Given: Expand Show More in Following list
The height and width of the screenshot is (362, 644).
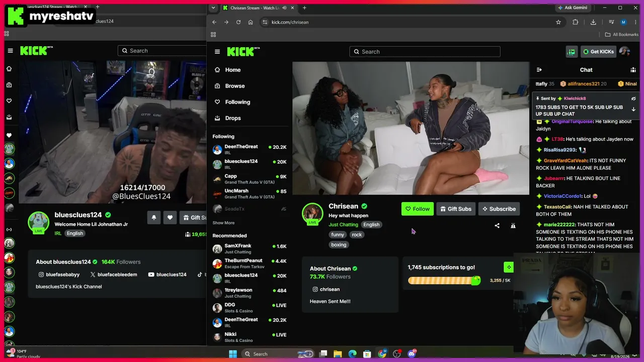Looking at the screenshot, I should click(x=223, y=223).
